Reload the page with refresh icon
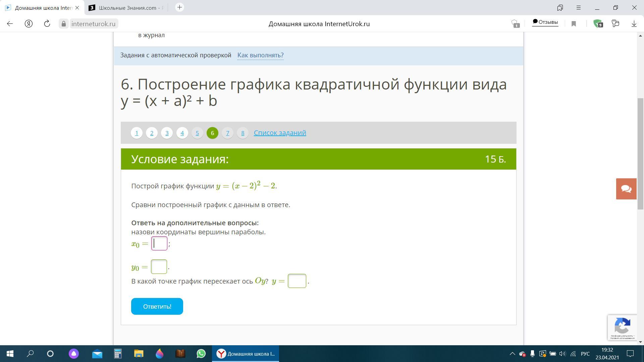Image resolution: width=644 pixels, height=362 pixels. coord(47,23)
